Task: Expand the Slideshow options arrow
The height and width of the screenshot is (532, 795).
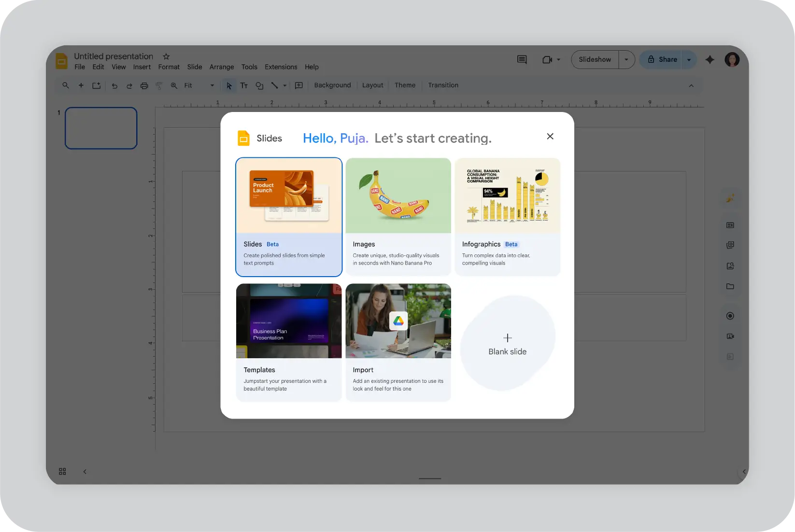Action: (x=626, y=59)
